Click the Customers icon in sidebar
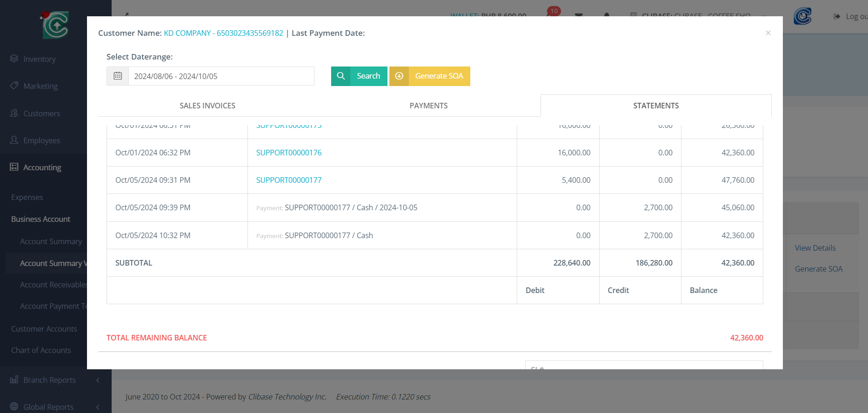 (x=14, y=113)
